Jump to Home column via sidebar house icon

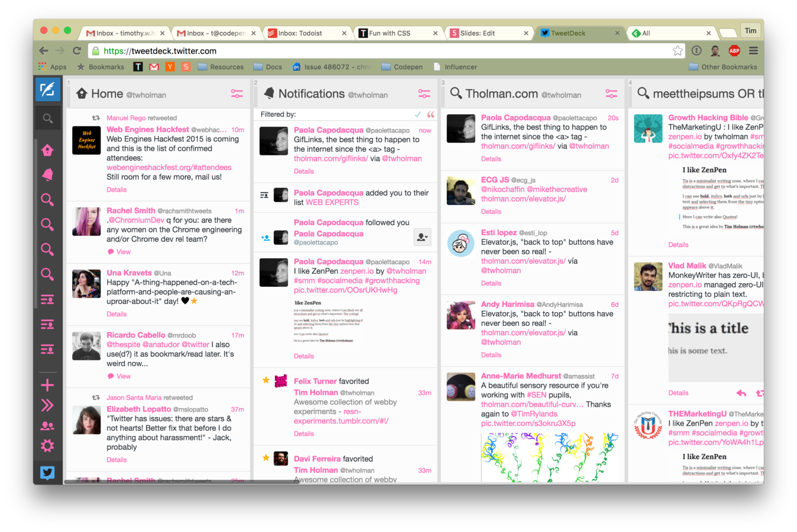click(47, 150)
